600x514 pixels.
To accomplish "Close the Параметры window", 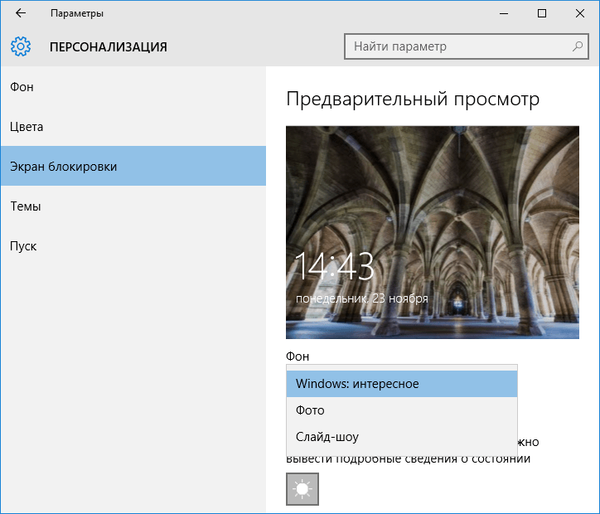I will [x=580, y=13].
